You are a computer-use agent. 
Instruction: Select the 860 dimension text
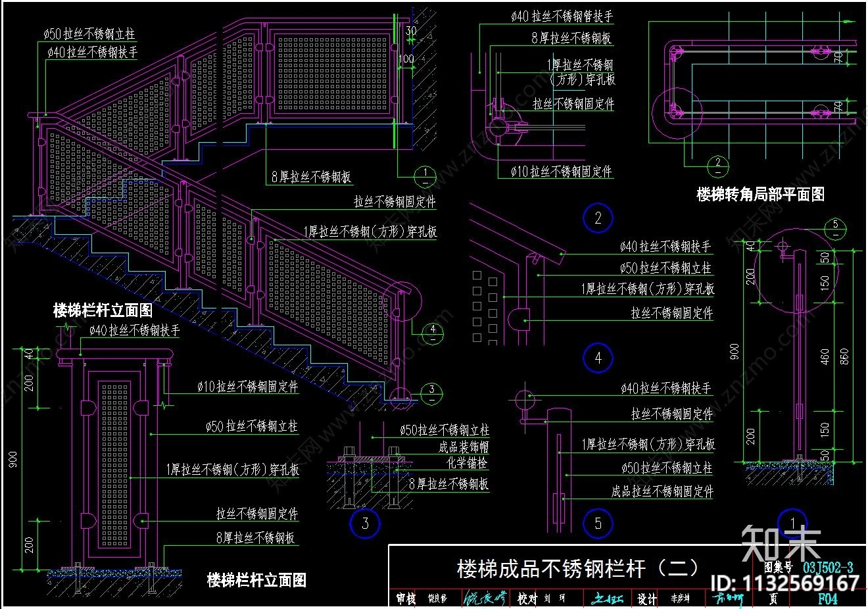click(844, 356)
